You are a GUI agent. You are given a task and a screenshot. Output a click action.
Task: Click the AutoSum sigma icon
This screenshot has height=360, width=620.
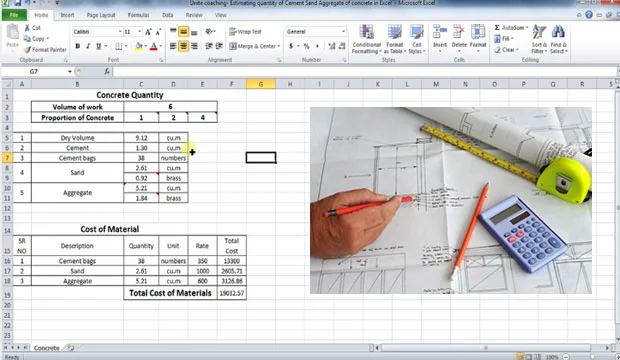coord(497,27)
